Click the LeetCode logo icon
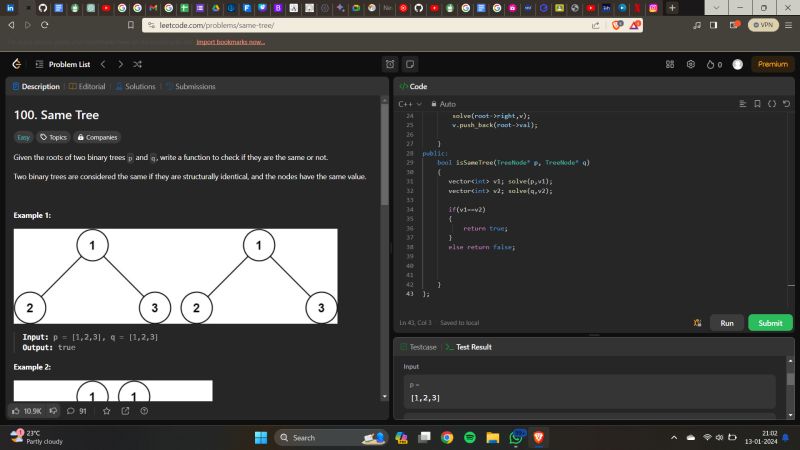Screen dimensions: 800x450 [17, 64]
